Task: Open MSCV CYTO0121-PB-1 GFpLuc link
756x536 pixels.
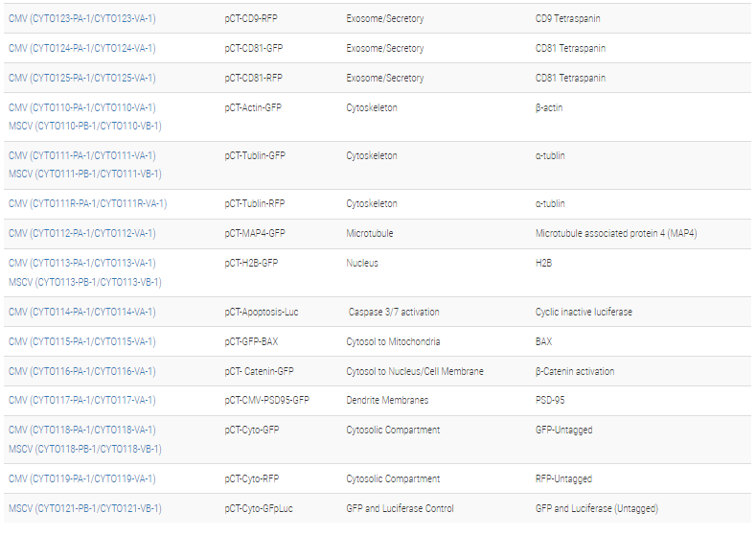Action: click(84, 508)
